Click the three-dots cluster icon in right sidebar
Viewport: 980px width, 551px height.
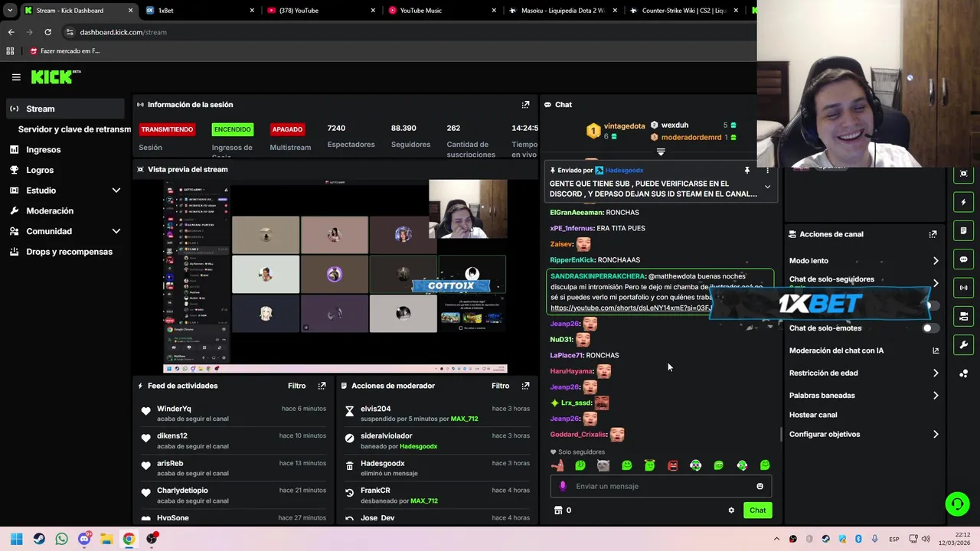pos(963,373)
